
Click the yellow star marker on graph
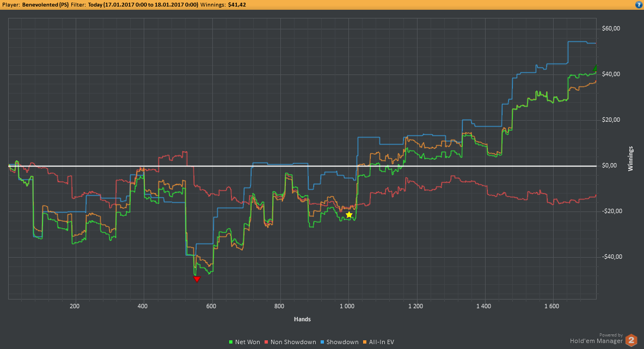point(349,215)
